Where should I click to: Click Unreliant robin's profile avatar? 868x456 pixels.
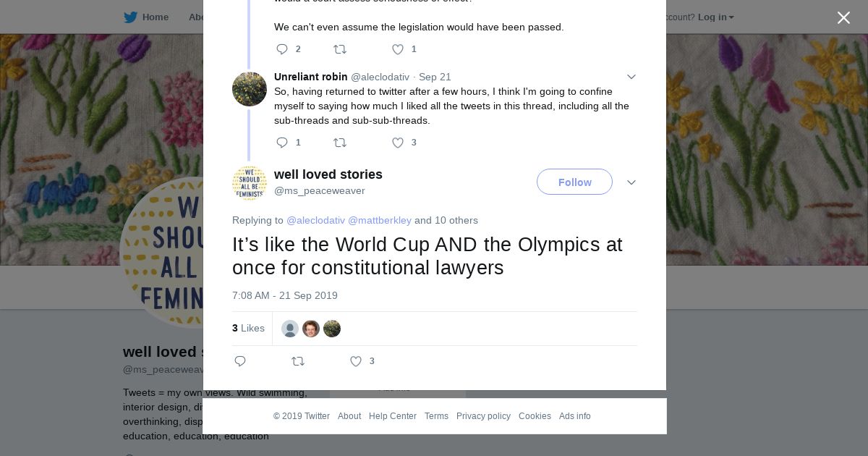[x=250, y=89]
